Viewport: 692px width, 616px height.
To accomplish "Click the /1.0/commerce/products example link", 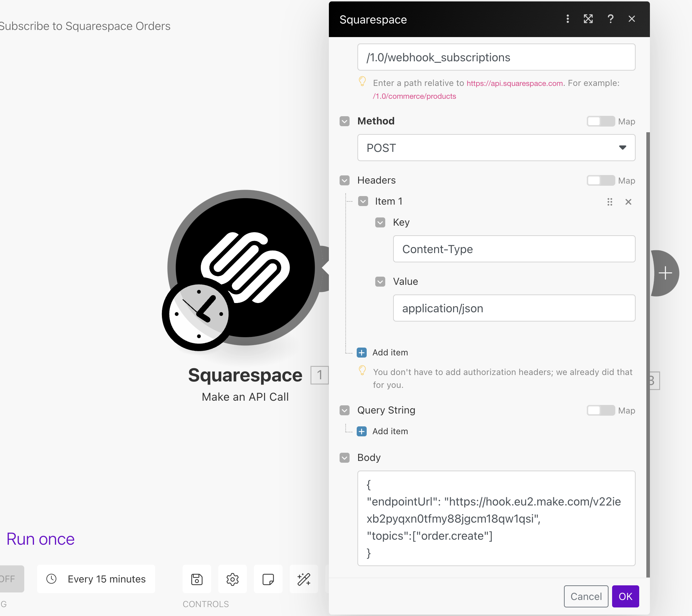I will coord(414,96).
